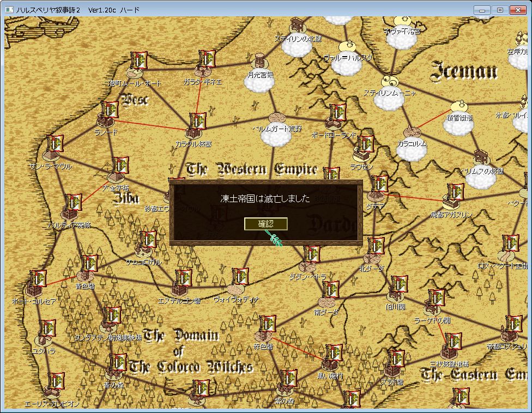Click the ベリムスの城壁 gate icon
This screenshot has height=413, width=532.
coord(481,157)
